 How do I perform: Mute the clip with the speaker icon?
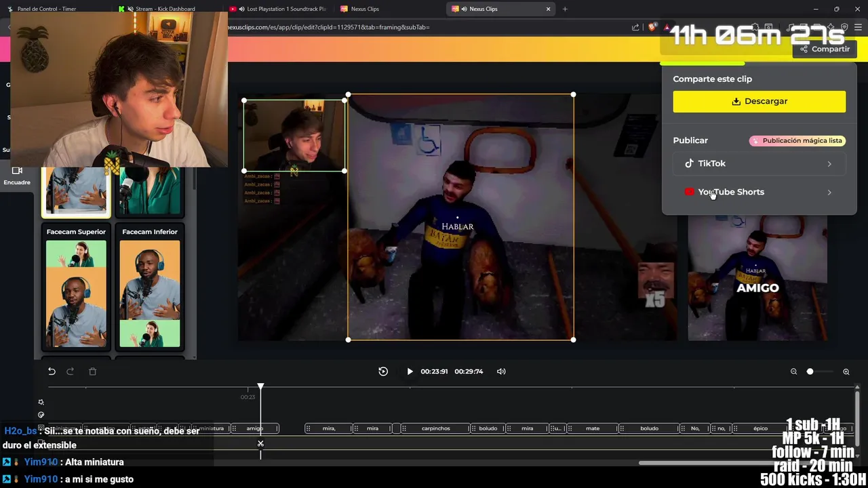coord(501,371)
